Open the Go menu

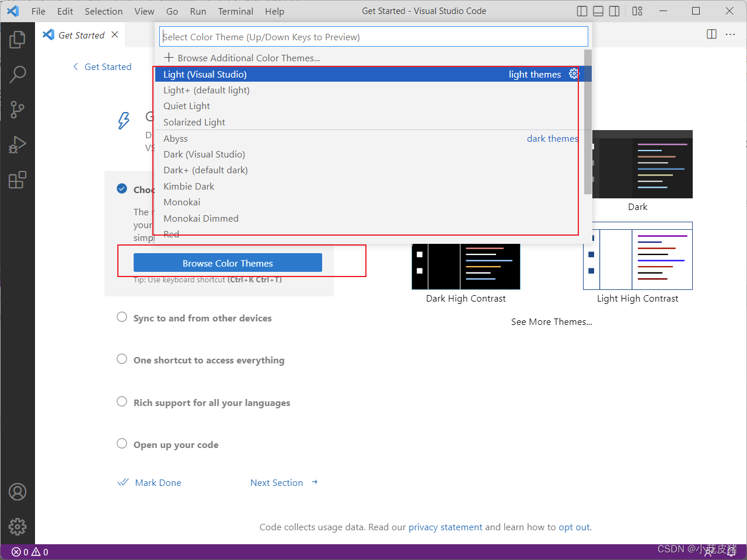click(x=172, y=11)
